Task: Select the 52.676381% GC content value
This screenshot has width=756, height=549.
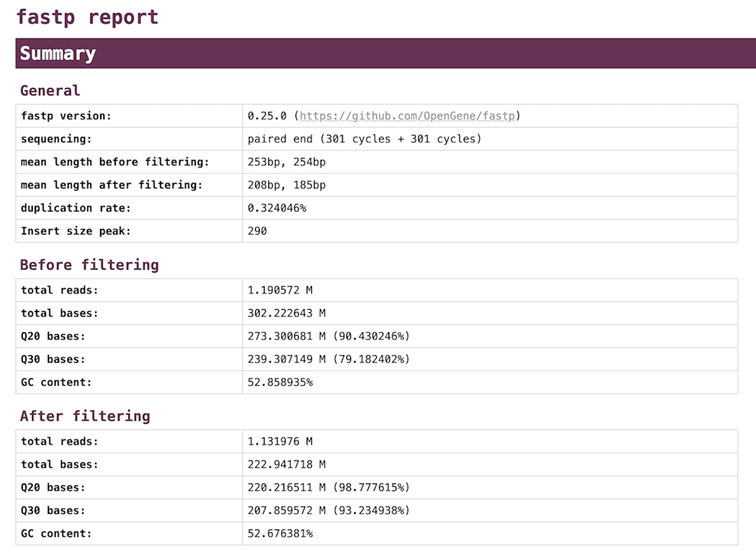Action: click(x=280, y=534)
